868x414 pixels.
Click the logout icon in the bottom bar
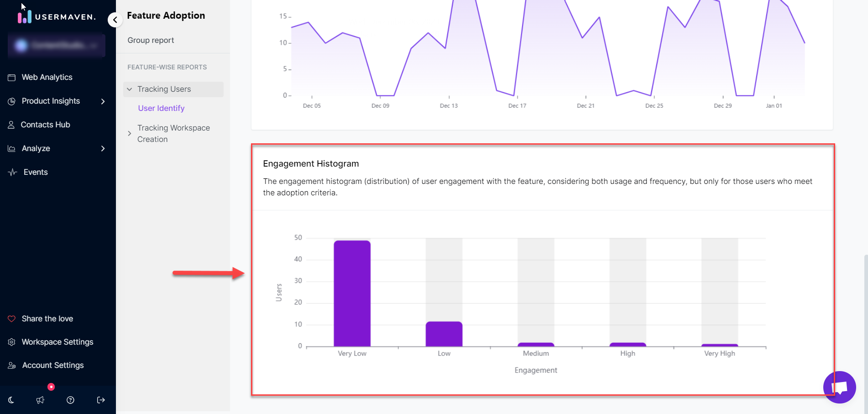point(100,400)
